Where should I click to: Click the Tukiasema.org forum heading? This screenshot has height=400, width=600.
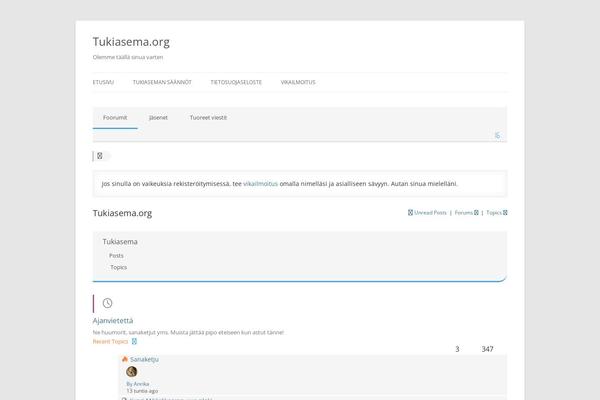click(x=122, y=213)
